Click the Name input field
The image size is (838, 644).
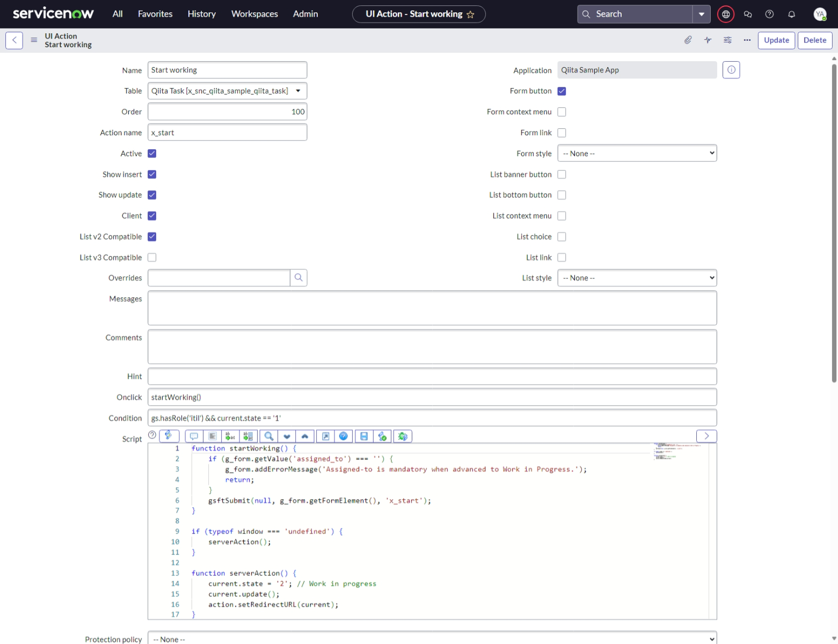(227, 70)
